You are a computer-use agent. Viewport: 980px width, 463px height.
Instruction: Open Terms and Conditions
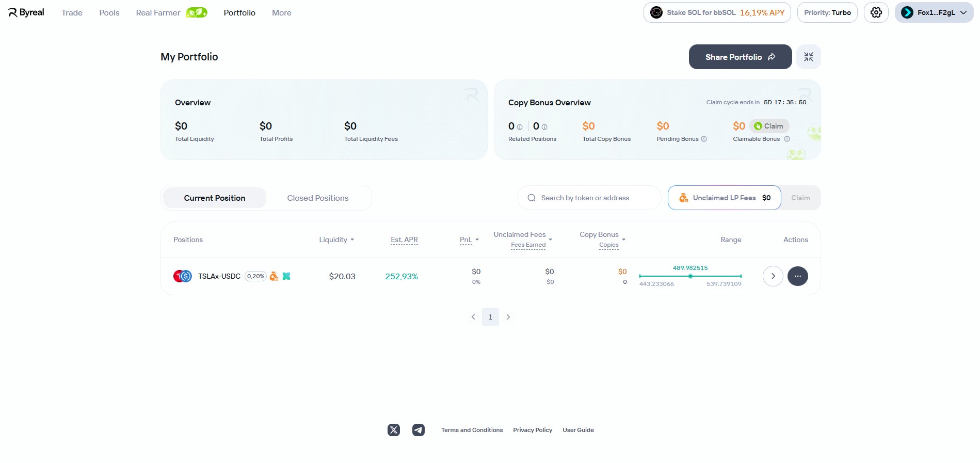click(472, 430)
